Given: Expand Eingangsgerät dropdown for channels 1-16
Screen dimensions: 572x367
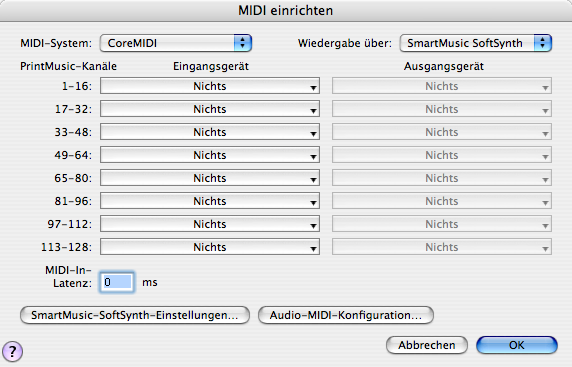Looking at the screenshot, I should tap(210, 86).
